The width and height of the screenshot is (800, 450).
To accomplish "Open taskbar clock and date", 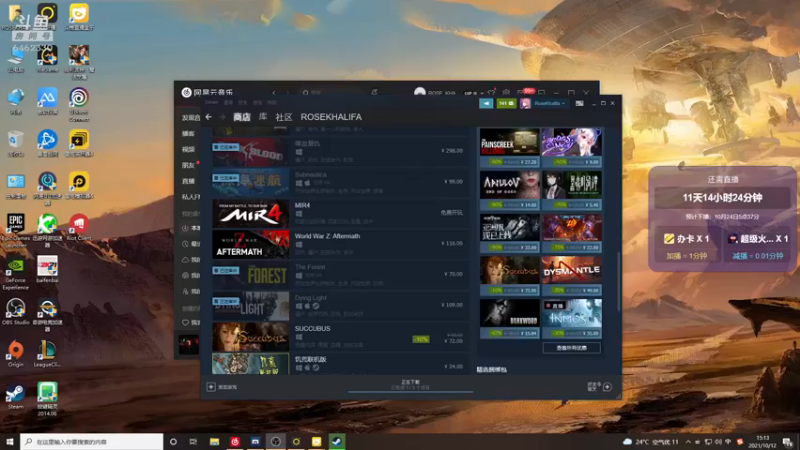I will [762, 441].
